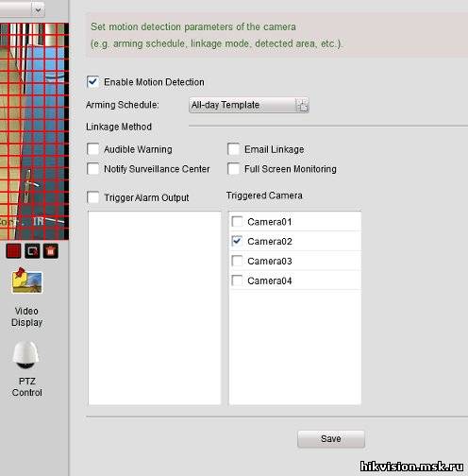Click the red draw-area square icon
Image resolution: width=468 pixels, height=476 pixels.
(13, 251)
